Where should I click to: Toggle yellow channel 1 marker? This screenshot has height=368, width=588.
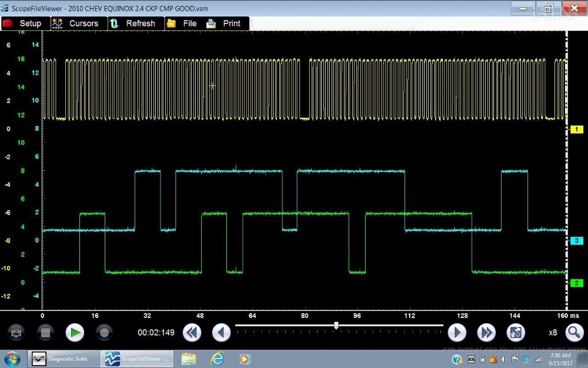pyautogui.click(x=577, y=129)
